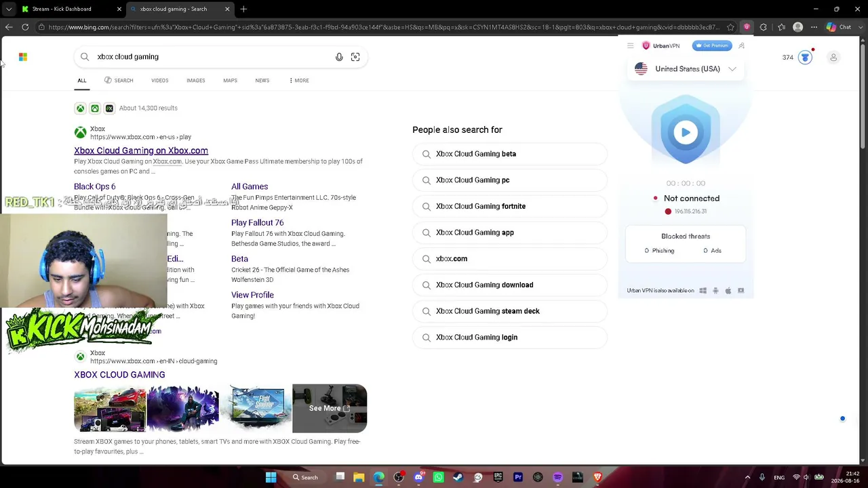Open Epic Games Launcher from the taskbar

point(498,477)
